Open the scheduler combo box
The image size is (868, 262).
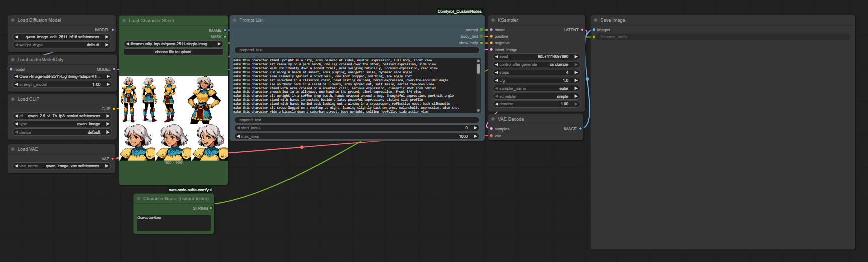(x=536, y=96)
